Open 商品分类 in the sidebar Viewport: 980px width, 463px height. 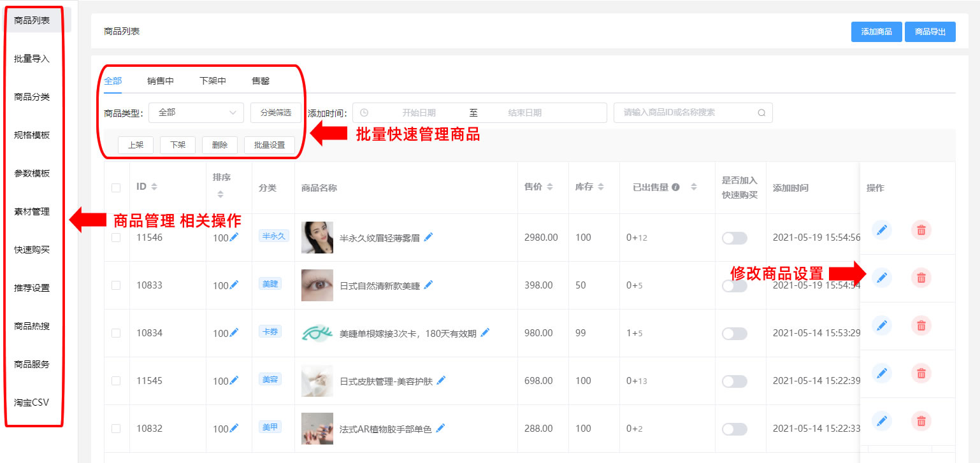(x=32, y=97)
